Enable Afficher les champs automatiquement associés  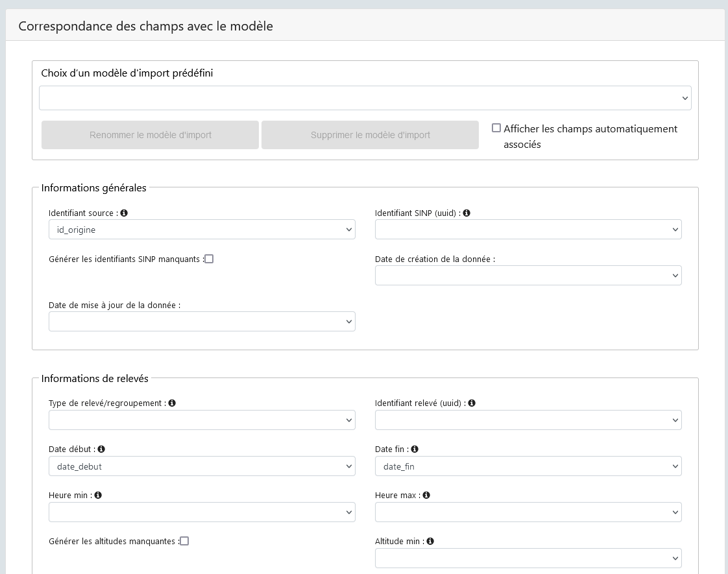tap(496, 128)
